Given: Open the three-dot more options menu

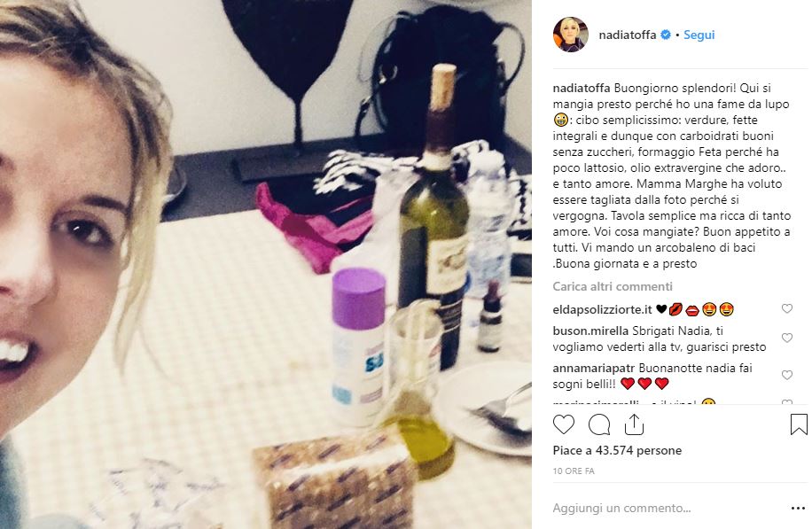Looking at the screenshot, I should coord(798,509).
